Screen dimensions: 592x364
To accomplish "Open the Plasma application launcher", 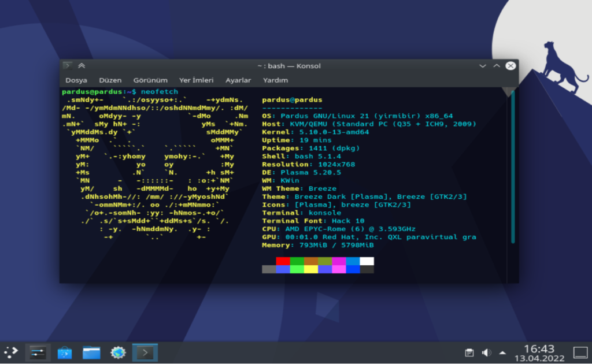I will 11,352.
